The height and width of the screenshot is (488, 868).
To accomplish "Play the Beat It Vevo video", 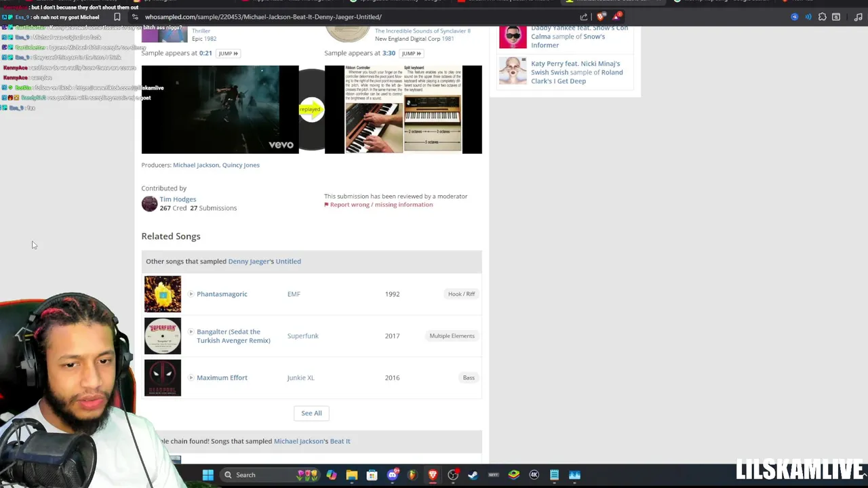I will [220, 109].
